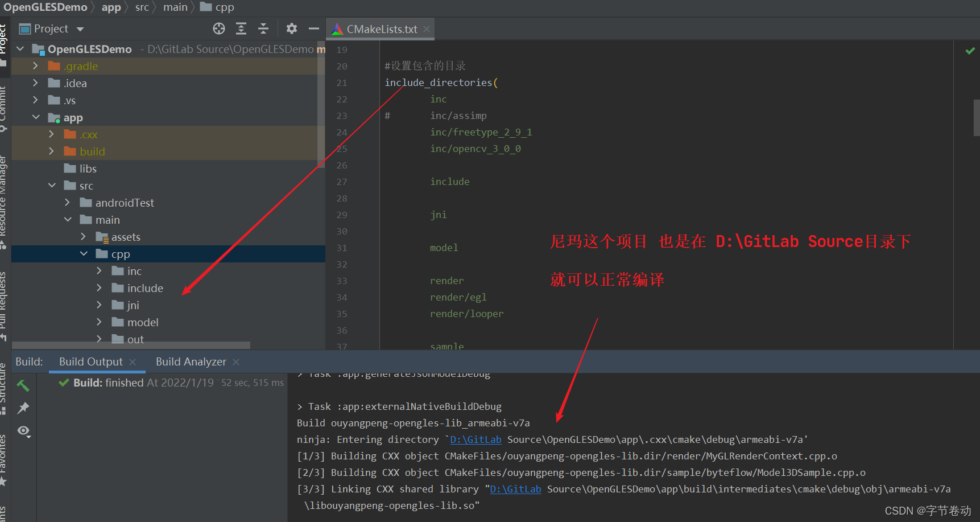
Task: Expand the androidTest folder
Action: pos(68,203)
